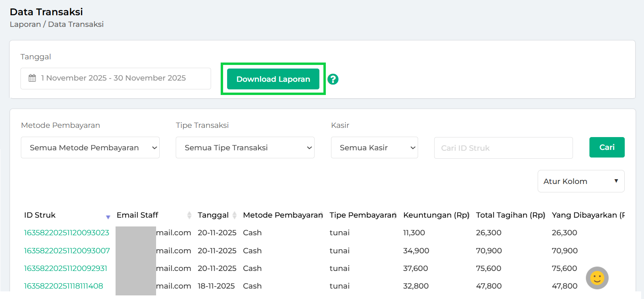Click the calendar icon in date field

pyautogui.click(x=33, y=78)
